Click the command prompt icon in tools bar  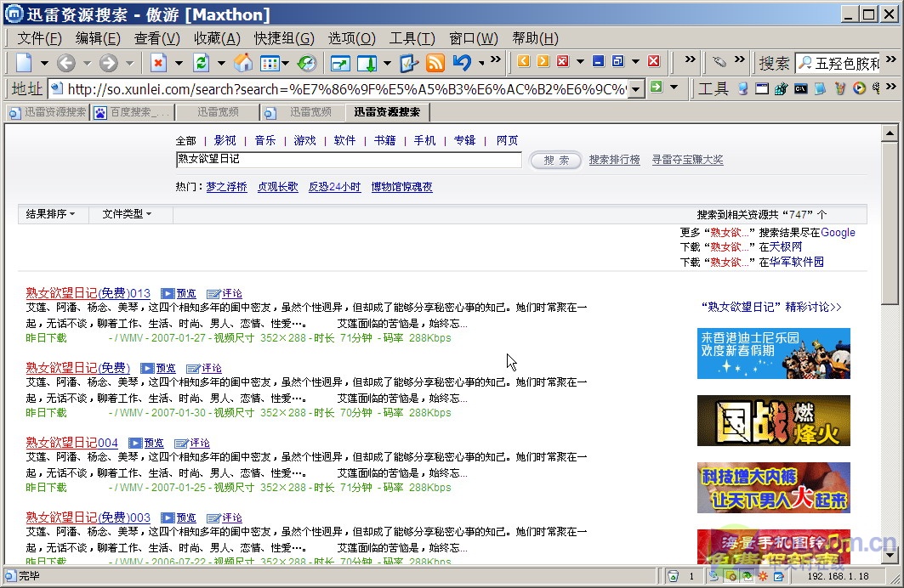(801, 88)
